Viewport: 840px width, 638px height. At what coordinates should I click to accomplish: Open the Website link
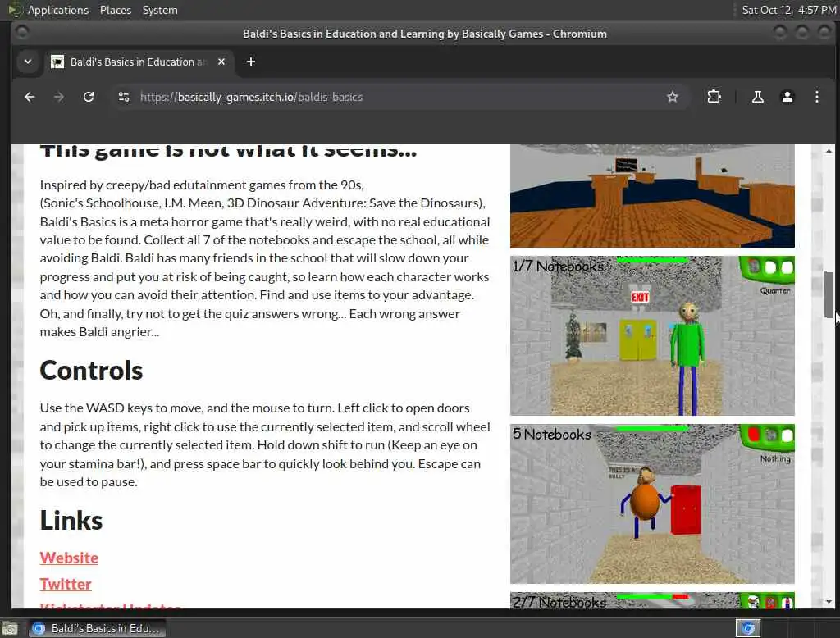(69, 558)
